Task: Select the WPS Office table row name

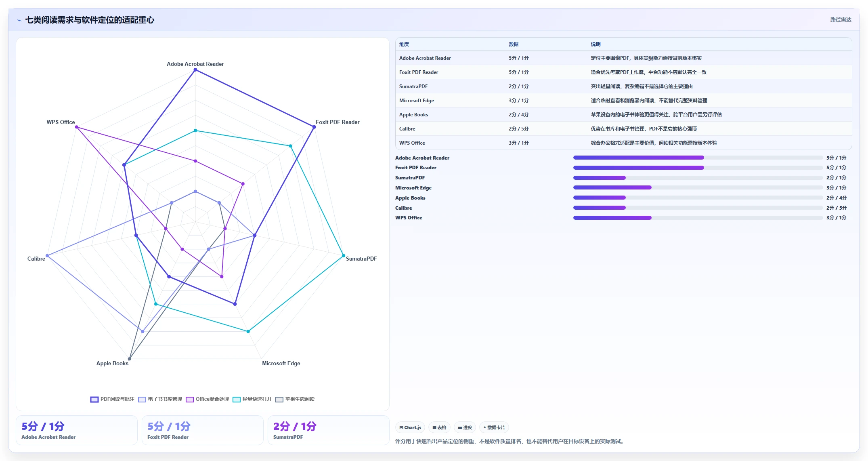Action: point(412,143)
